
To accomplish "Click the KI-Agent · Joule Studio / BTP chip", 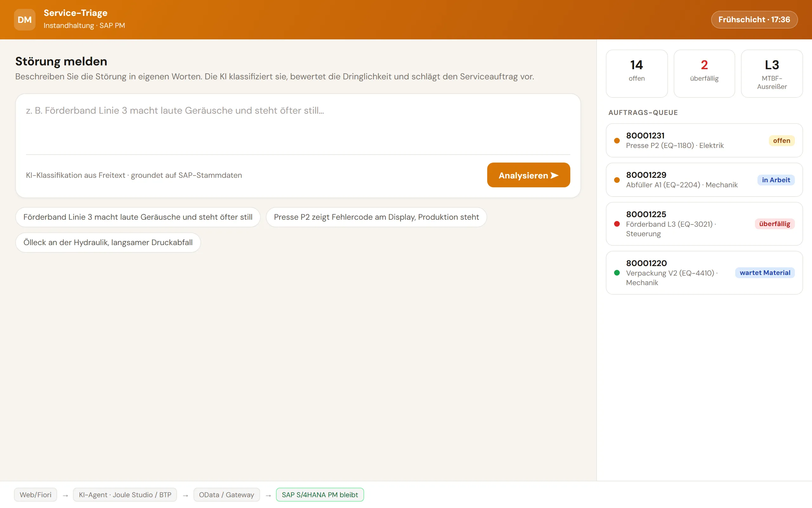I will click(125, 495).
